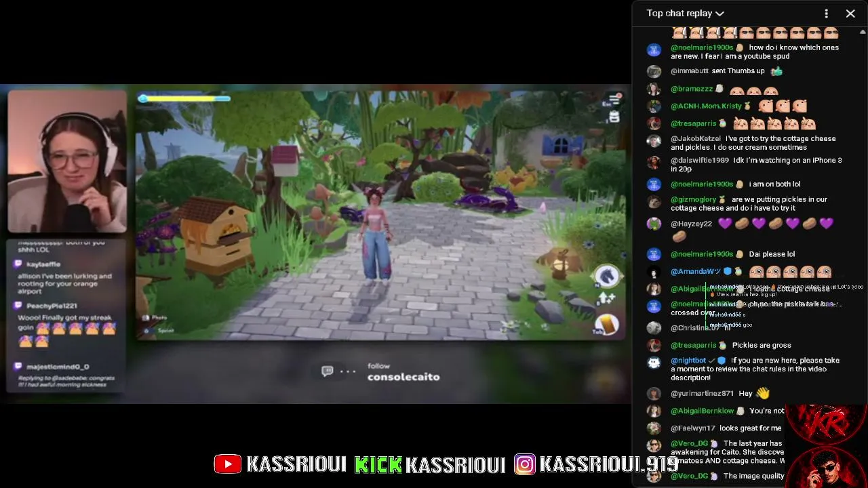
Task: Click the @bramezzz username link
Action: tap(692, 89)
